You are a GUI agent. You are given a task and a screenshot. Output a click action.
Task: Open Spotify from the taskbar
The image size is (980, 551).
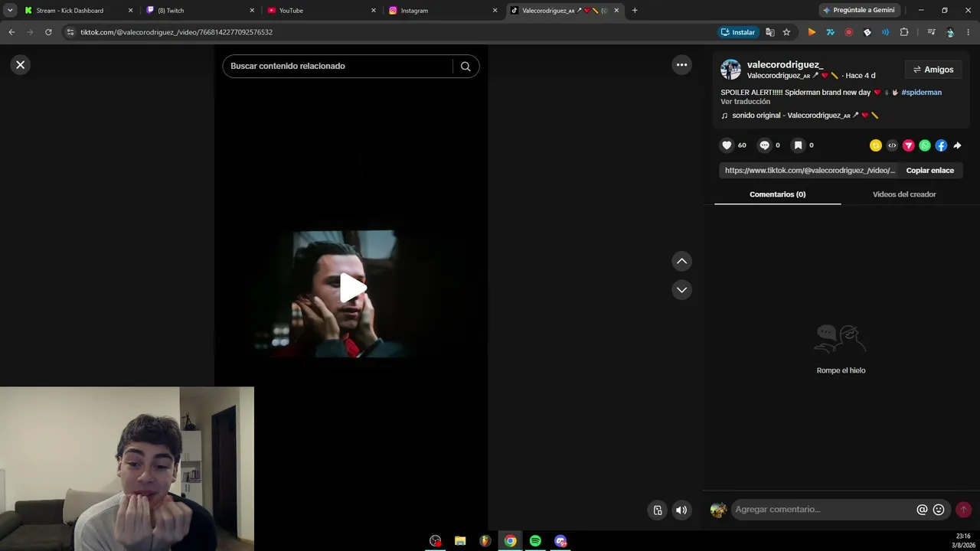[x=535, y=541]
